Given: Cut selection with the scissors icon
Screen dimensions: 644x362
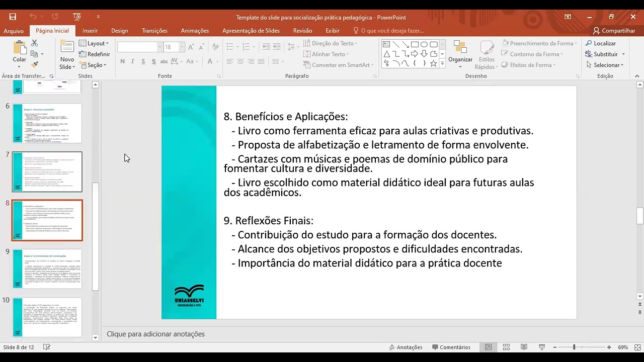Looking at the screenshot, I should coord(35,43).
